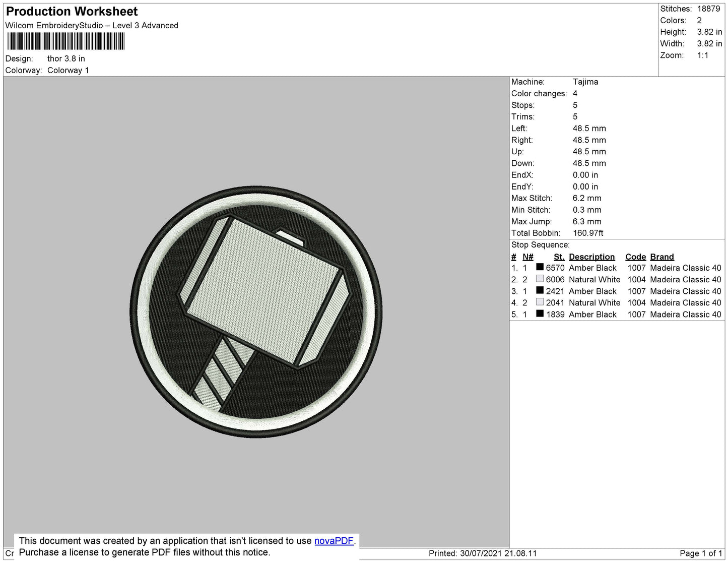Click stitch count 1839 in row 5
The width and height of the screenshot is (728, 563).
click(555, 314)
